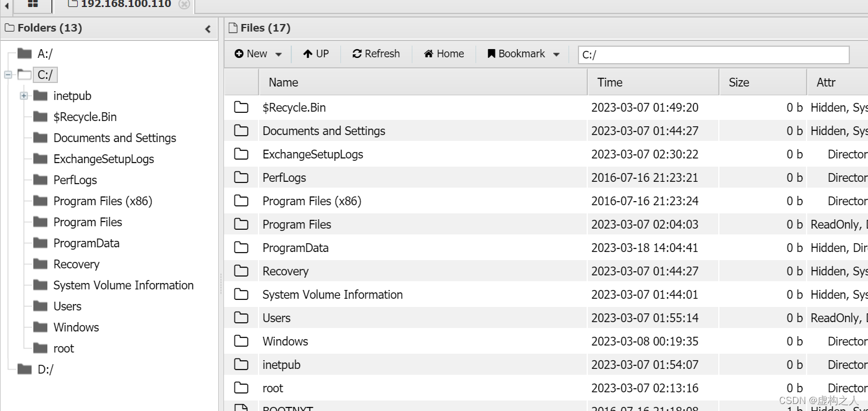Click folder icon of Recovery file row

(x=241, y=271)
